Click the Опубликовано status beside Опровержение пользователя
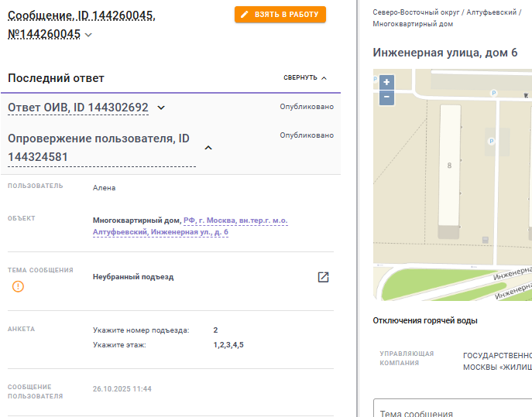The width and height of the screenshot is (532, 417). point(307,135)
